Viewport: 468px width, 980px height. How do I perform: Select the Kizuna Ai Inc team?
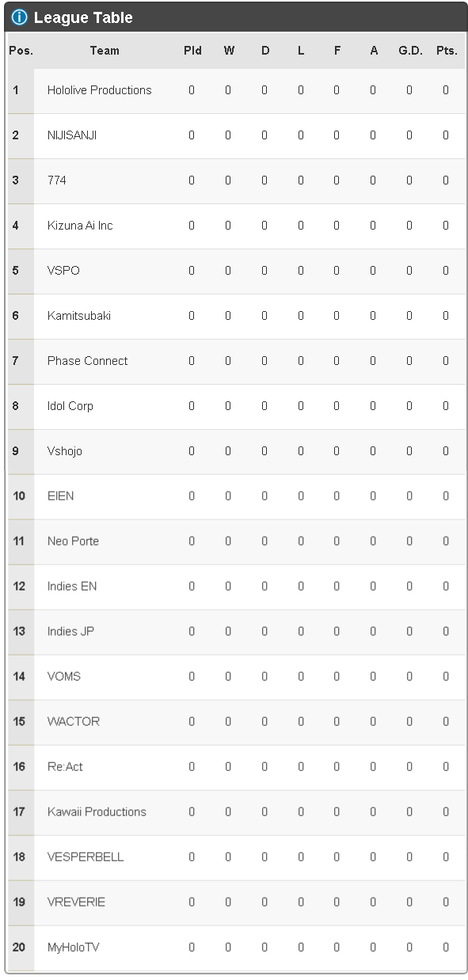pos(80,226)
